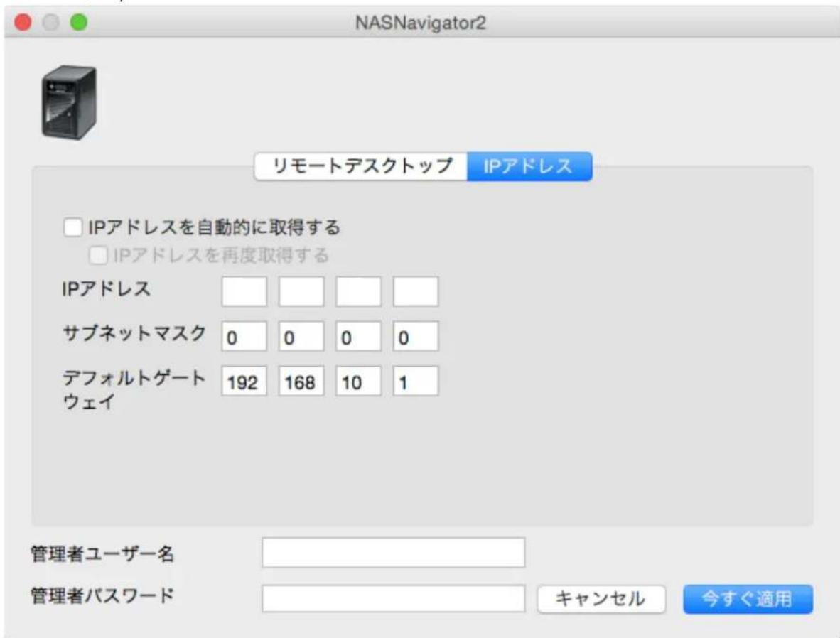Click the 管理者ユーザー名 input field
The height and width of the screenshot is (638, 840).
click(393, 552)
